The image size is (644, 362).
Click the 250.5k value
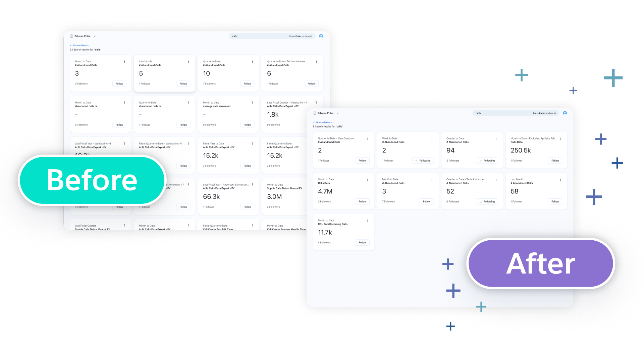pyautogui.click(x=521, y=150)
